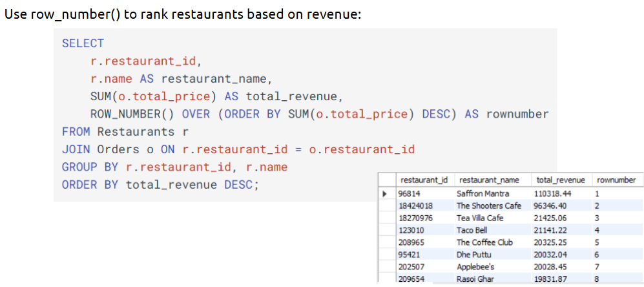Click revenue value 19831.87
The image size is (644, 287).
[550, 279]
